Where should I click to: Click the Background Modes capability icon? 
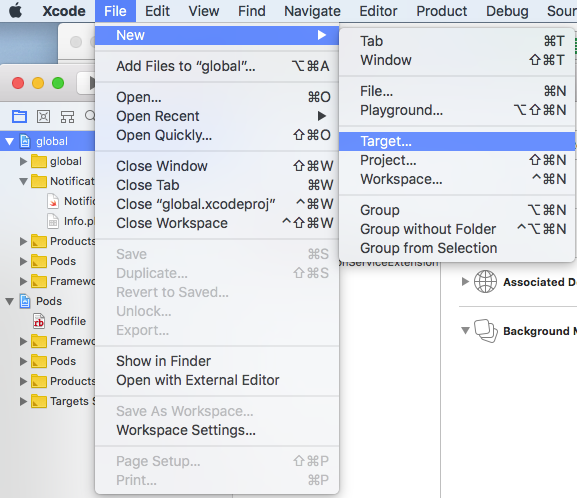click(x=486, y=331)
